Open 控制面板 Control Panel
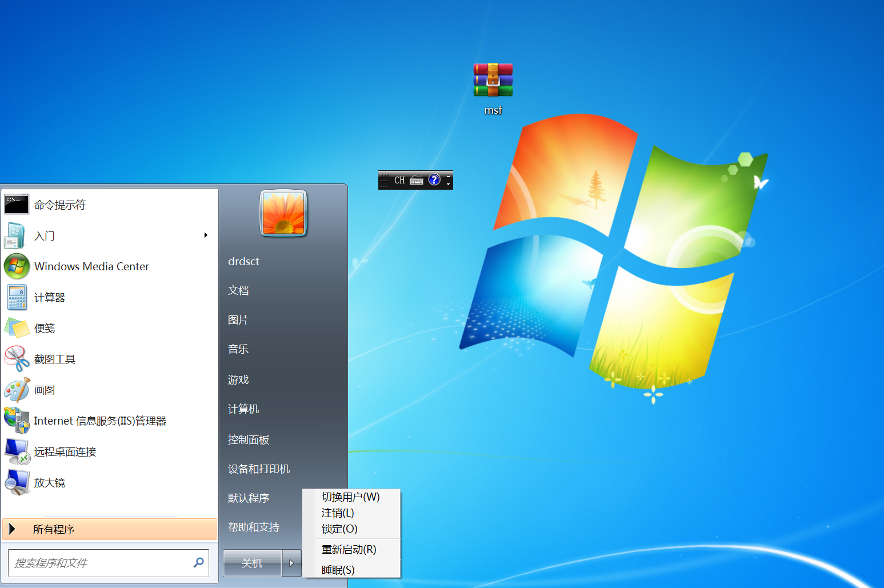Viewport: 884px width, 588px height. point(249,440)
